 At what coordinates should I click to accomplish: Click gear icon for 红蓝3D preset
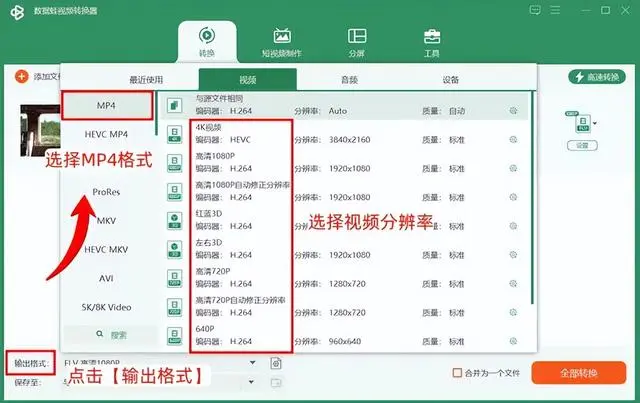513,226
